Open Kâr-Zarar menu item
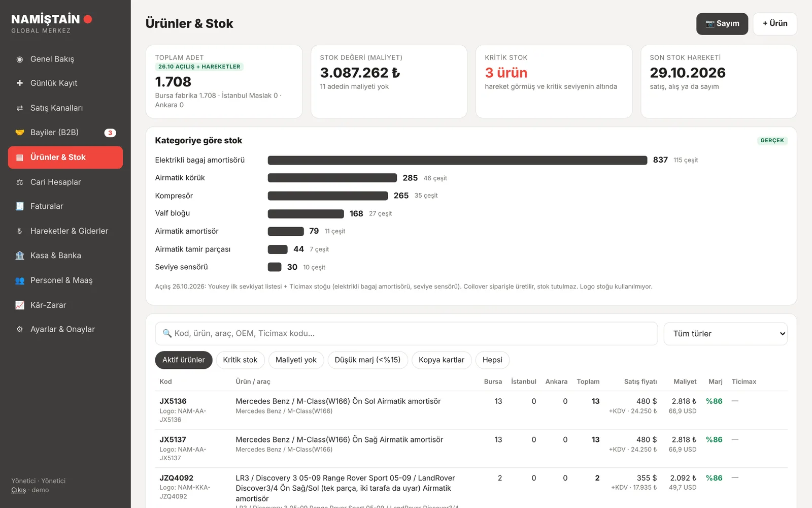812x508 pixels. (65, 305)
